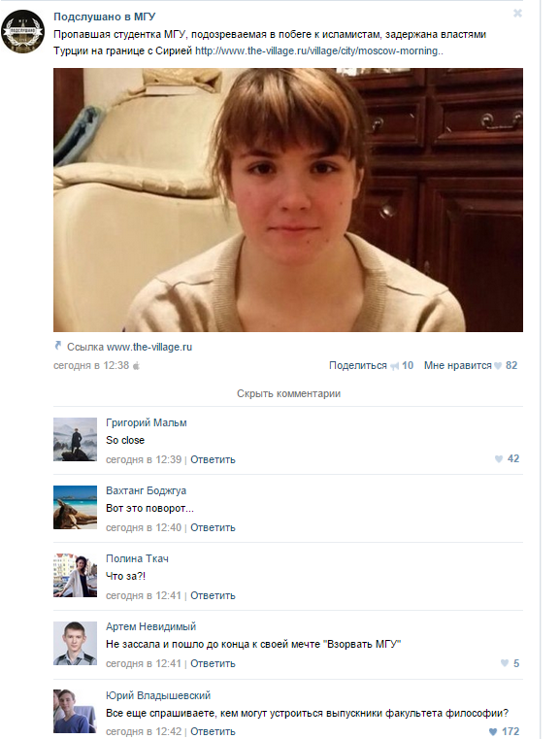Open Григорий Мальм's profile picture
The image size is (560, 739).
pos(75,439)
